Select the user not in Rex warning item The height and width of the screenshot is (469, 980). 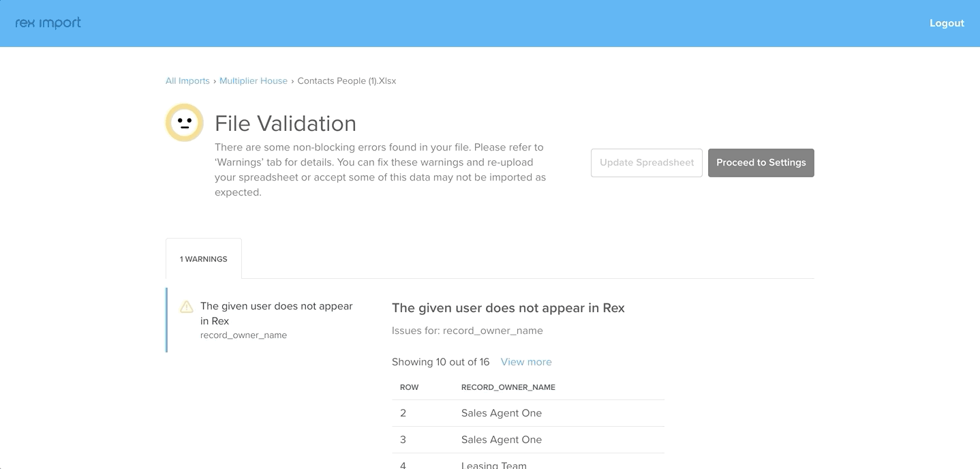268,320
